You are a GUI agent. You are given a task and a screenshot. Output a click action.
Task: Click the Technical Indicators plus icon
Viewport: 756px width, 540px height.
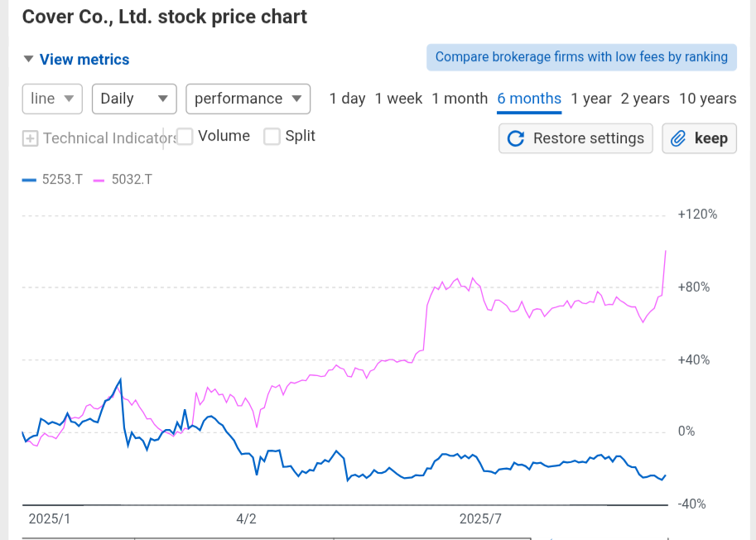pos(30,138)
